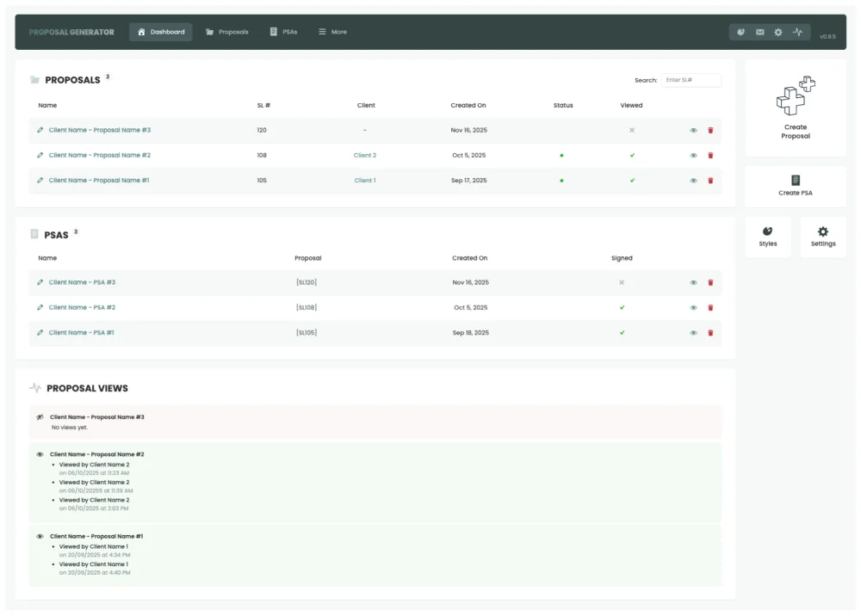Open the gear settings icon in top bar
The image size is (861, 616).
777,31
